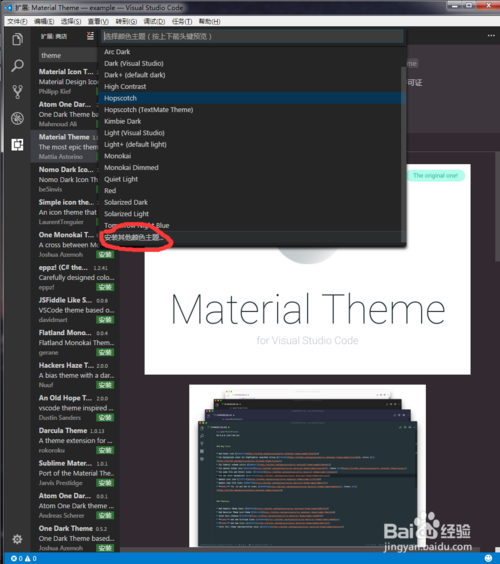Open the Search magnifier in activity bar
This screenshot has height=564, width=500.
[17, 66]
